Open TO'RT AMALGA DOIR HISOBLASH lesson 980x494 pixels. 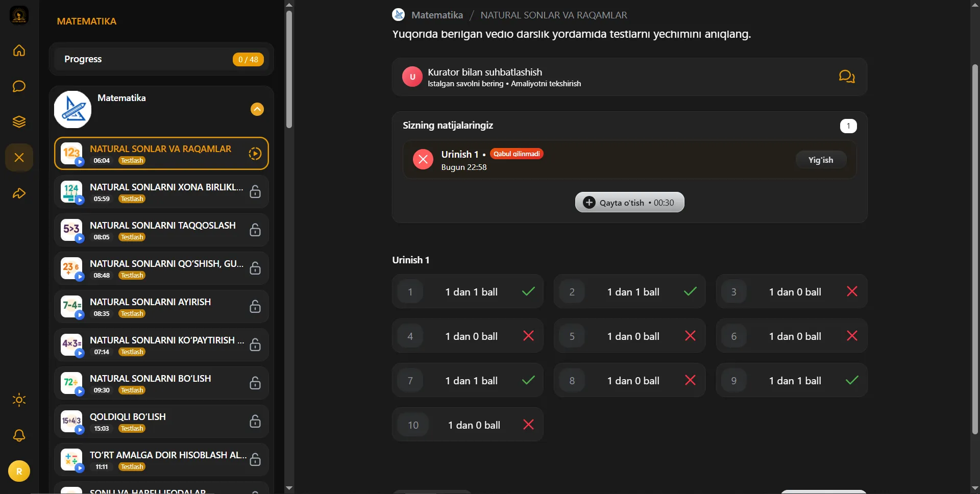click(161, 459)
